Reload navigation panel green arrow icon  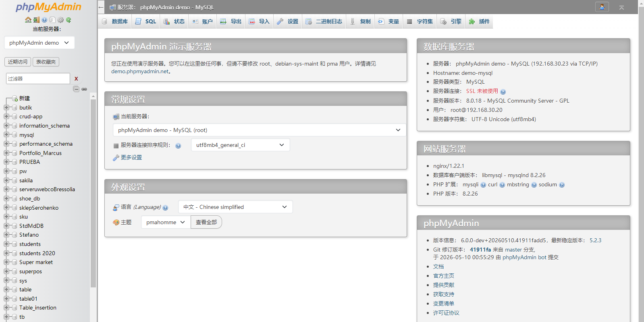[69, 20]
